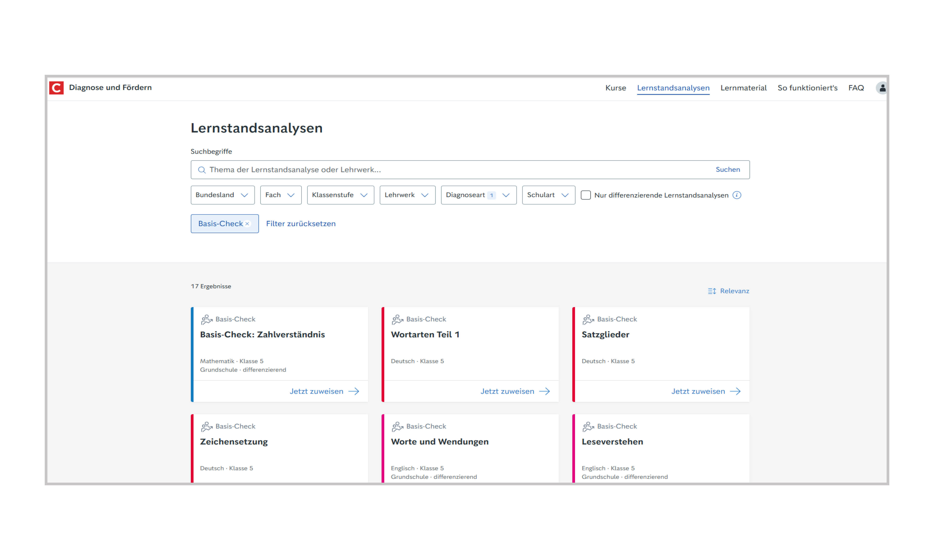Viewport: 934px width, 560px height.
Task: Click Filter zurücksetzen link
Action: coord(301,224)
